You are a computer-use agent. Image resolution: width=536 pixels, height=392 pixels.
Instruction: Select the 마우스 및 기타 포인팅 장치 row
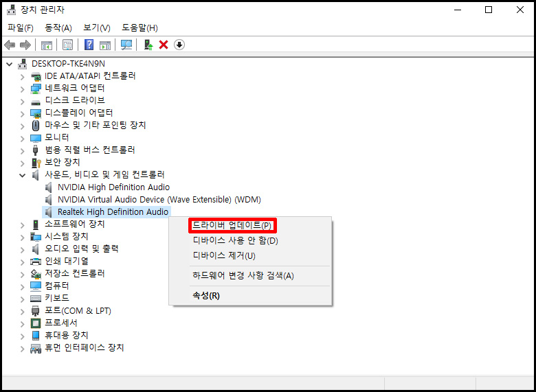96,126
